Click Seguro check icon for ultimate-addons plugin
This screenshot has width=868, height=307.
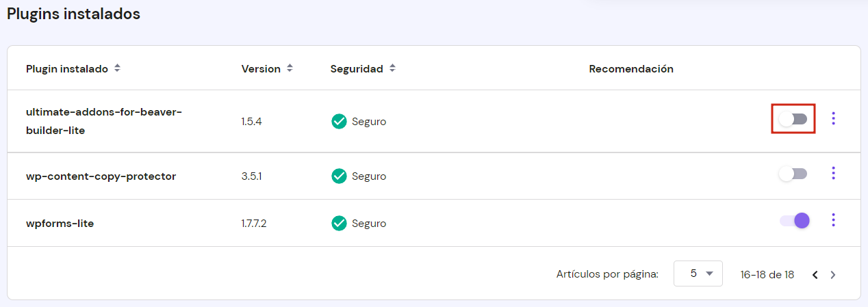click(x=339, y=121)
